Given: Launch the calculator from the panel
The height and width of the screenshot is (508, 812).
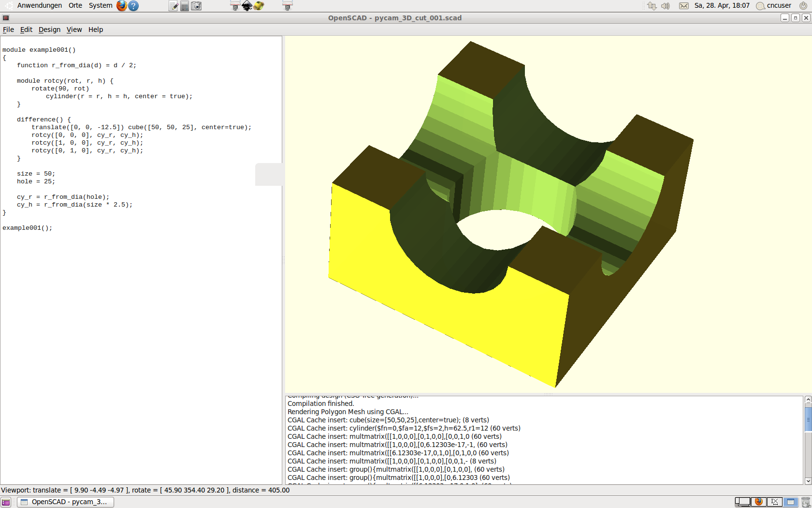Looking at the screenshot, I should [x=185, y=6].
